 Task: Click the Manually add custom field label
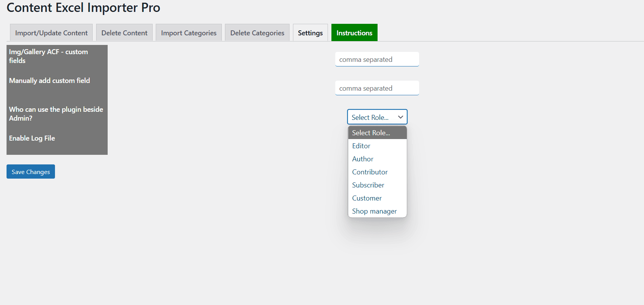50,81
